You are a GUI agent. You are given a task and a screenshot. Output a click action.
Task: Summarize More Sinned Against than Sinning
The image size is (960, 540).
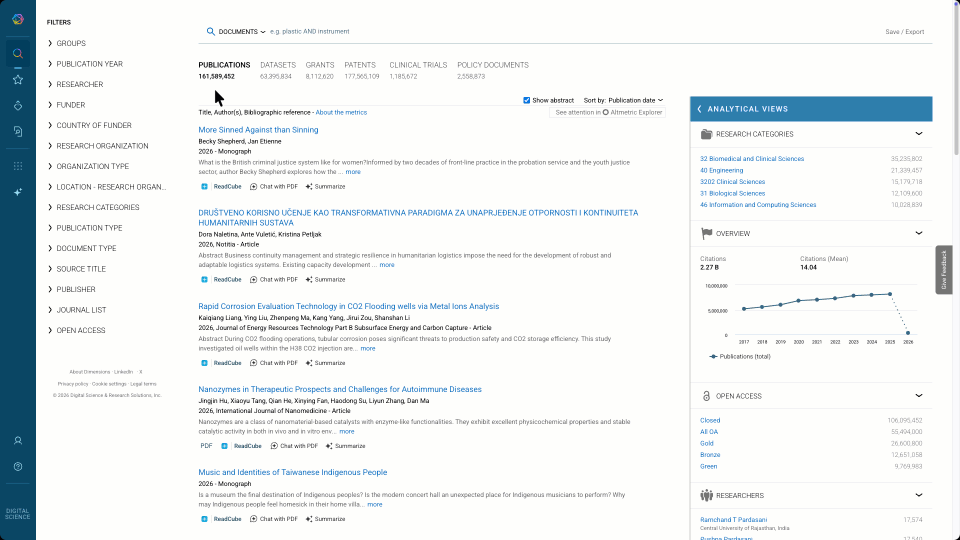point(325,187)
